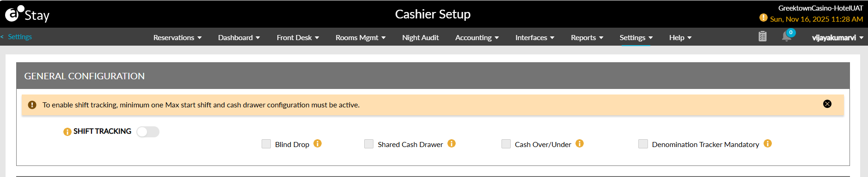The width and height of the screenshot is (868, 177).
Task: Click the Shift Tracking label
Action: (x=102, y=131)
